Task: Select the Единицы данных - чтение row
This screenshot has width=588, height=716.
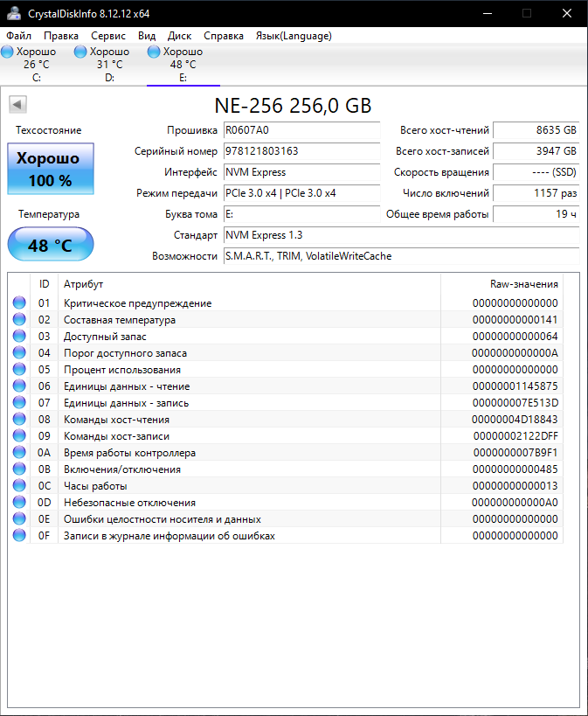Action: 286,386
